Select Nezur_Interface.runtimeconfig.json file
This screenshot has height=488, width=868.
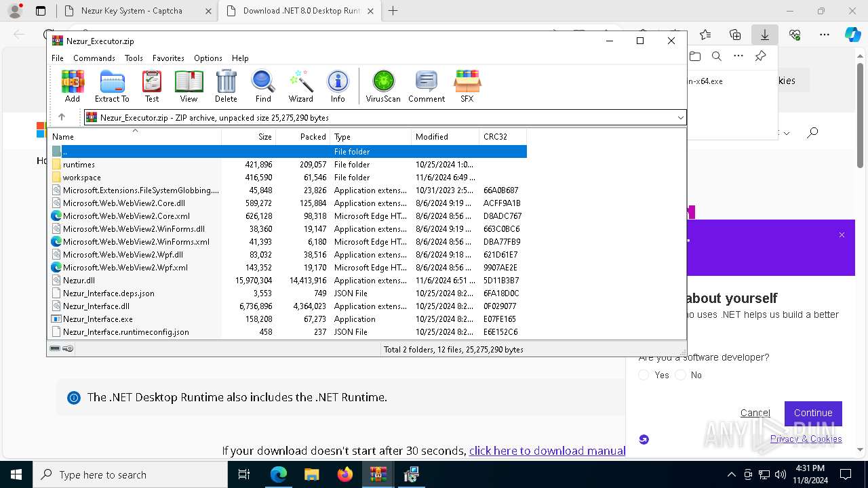288,332
